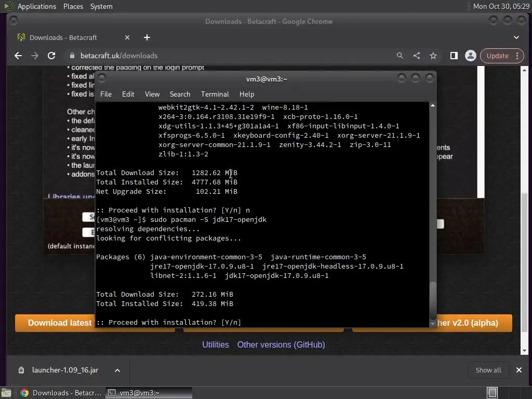Open the terminal Help menu
Screen dimensions: 532x399
(x=247, y=95)
